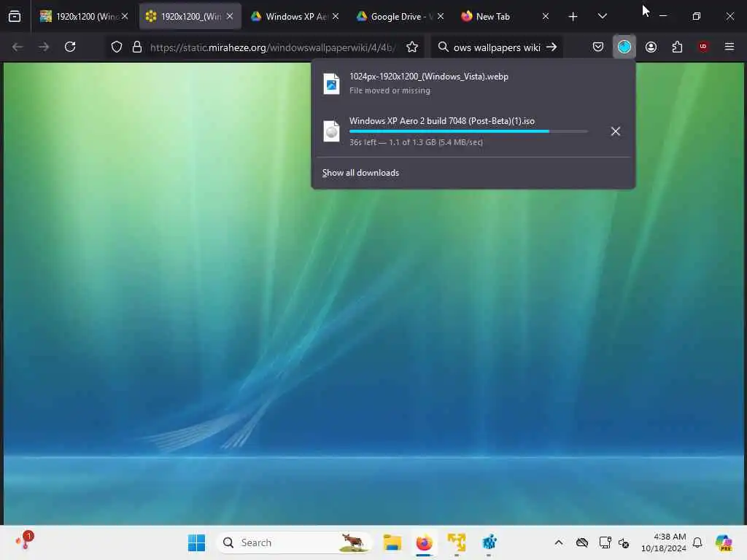Open the widgets icon with red badge
Image resolution: width=747 pixels, height=560 pixels.
[x=24, y=540]
